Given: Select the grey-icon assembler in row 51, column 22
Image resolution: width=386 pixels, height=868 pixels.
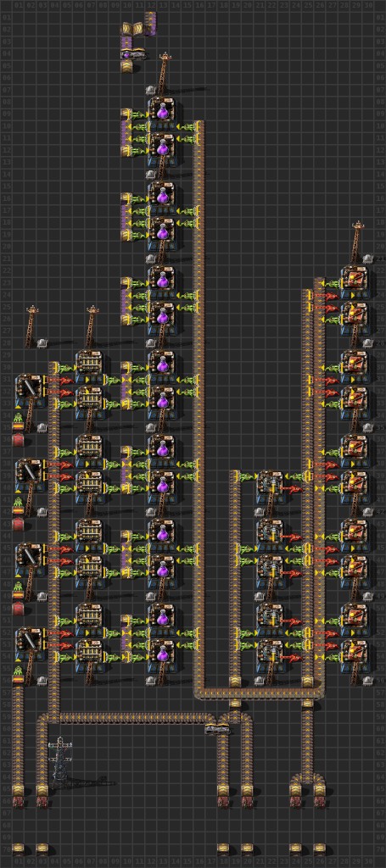Looking at the screenshot, I should [270, 618].
